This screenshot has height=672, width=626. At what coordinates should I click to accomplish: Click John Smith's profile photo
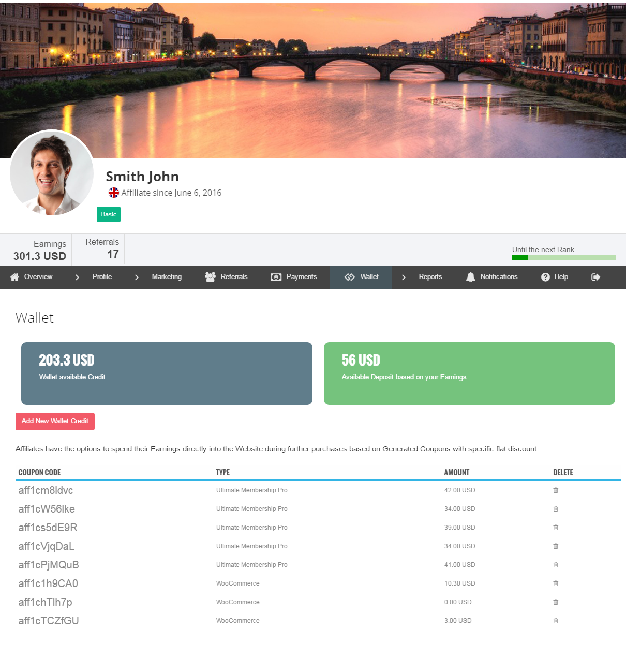(x=52, y=173)
